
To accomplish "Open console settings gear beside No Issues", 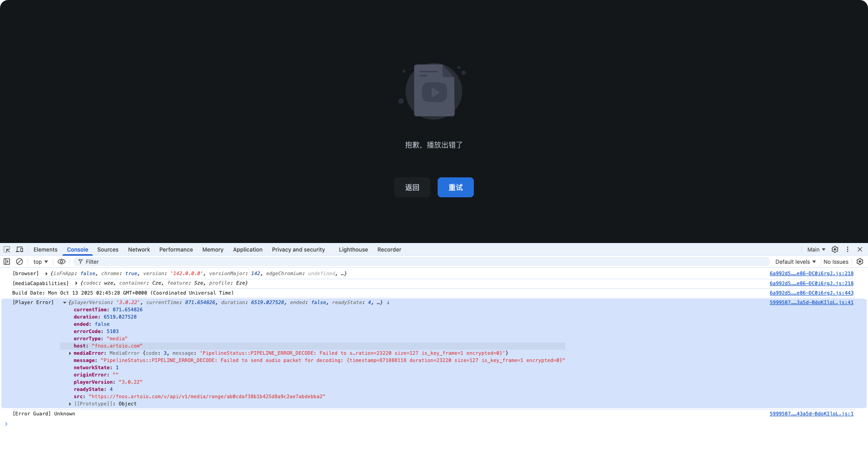I will pos(860,262).
